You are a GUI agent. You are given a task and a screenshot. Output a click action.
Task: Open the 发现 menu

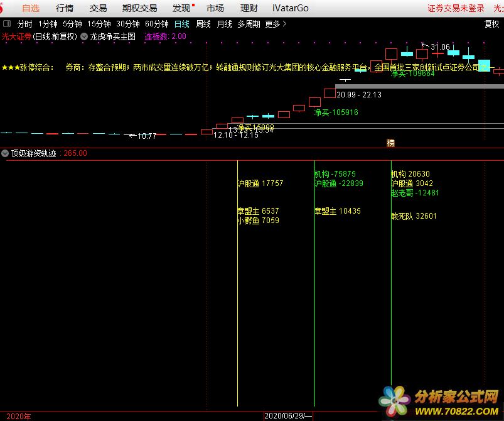[181, 8]
